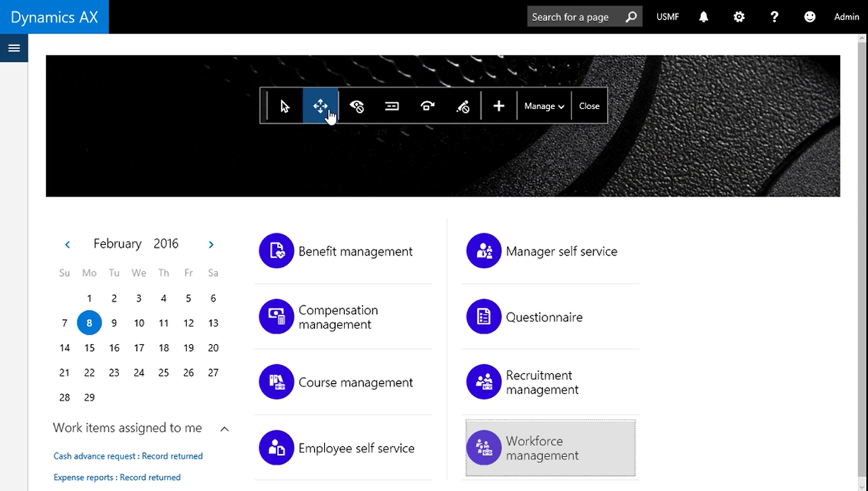
Task: Open the notifications bell icon
Action: click(704, 17)
